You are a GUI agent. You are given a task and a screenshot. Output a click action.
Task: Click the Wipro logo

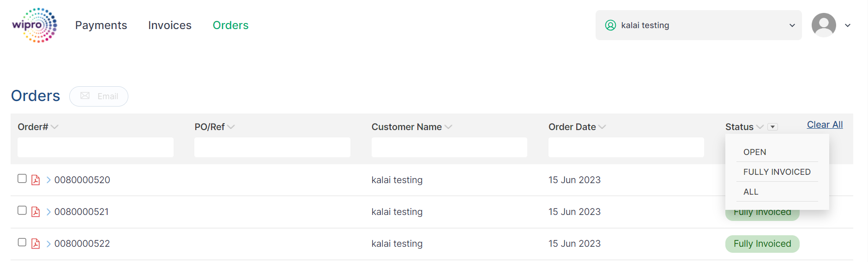34,25
